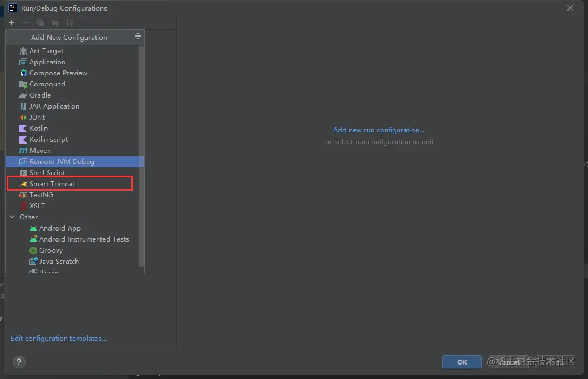588x379 pixels.
Task: Click the JUnit icon
Action: coord(23,117)
